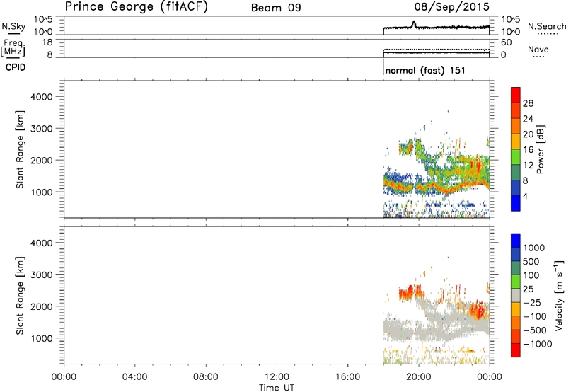Click the "16:00" time axis label
Image resolution: width=566 pixels, height=392 pixels.
pyautogui.click(x=347, y=376)
